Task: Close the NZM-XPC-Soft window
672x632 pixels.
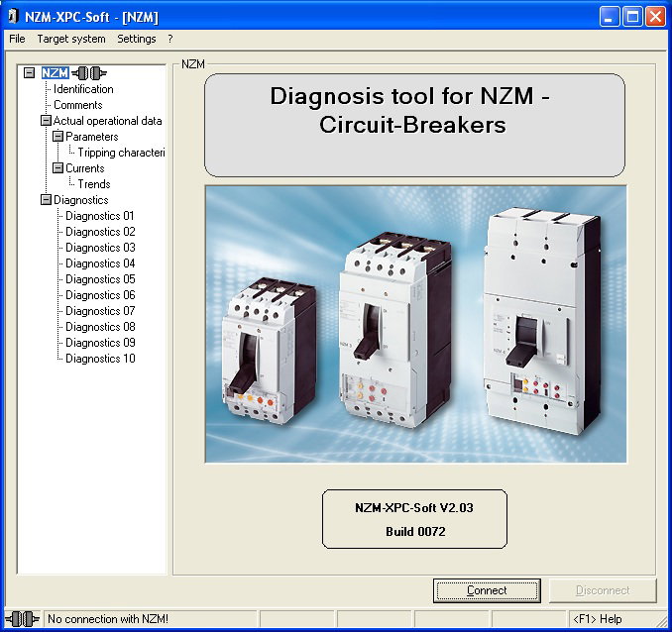Action: pos(655,17)
